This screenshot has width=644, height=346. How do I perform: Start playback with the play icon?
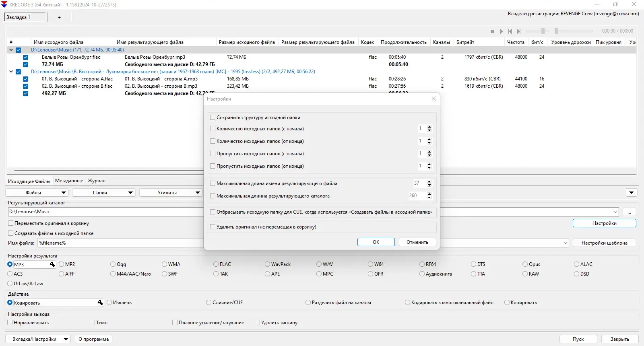click(501, 31)
